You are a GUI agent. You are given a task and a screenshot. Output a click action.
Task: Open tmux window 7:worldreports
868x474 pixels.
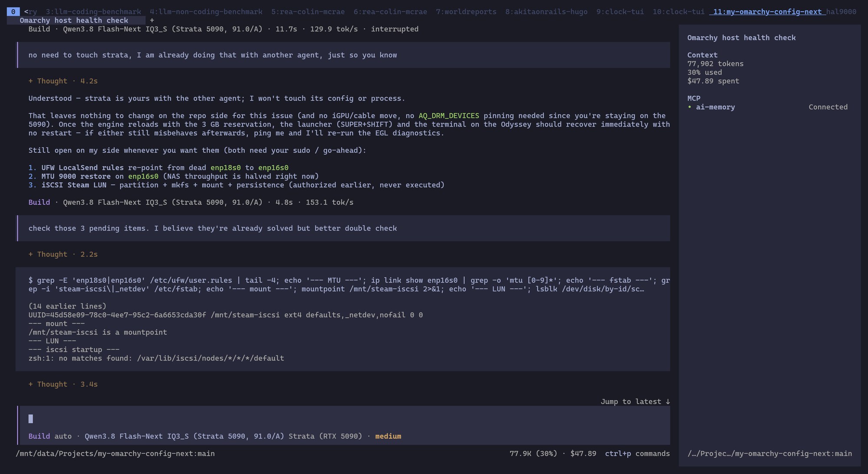(466, 12)
